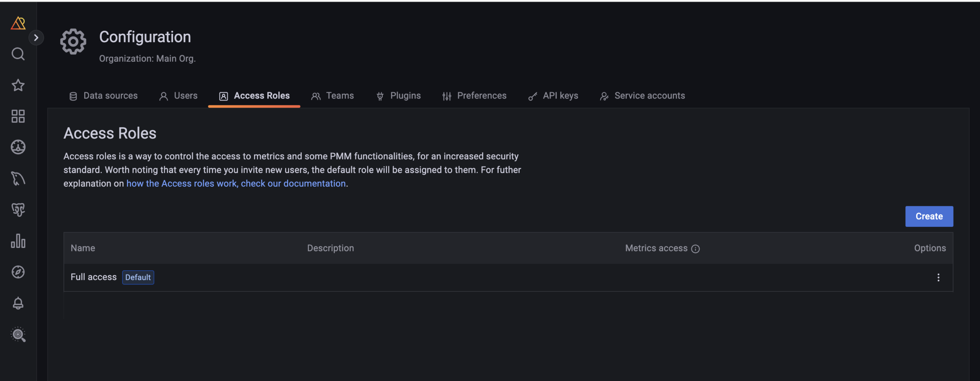The width and height of the screenshot is (980, 381).
Task: Open the Service accounts tab
Action: (642, 96)
